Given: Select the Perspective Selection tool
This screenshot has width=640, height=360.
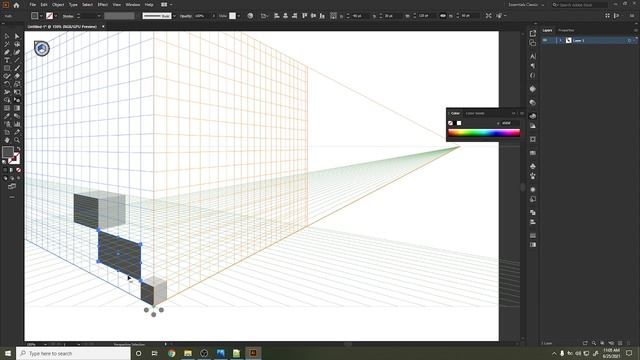Looking at the screenshot, I should pos(17,100).
